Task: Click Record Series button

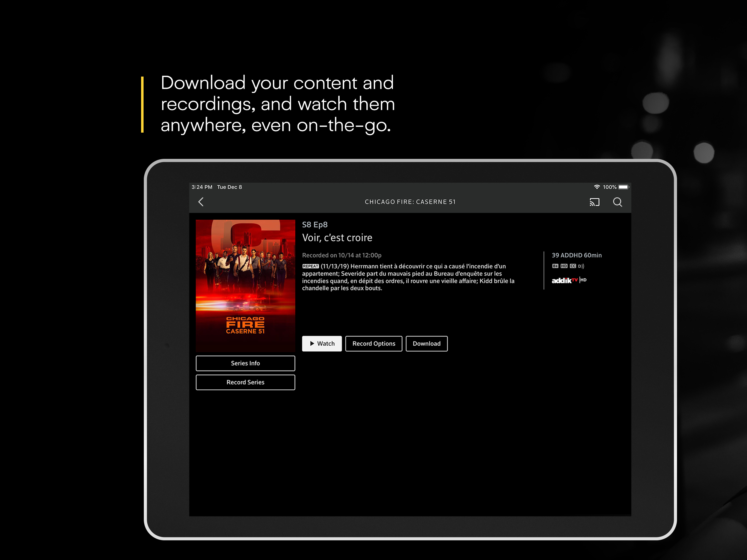Action: tap(245, 382)
